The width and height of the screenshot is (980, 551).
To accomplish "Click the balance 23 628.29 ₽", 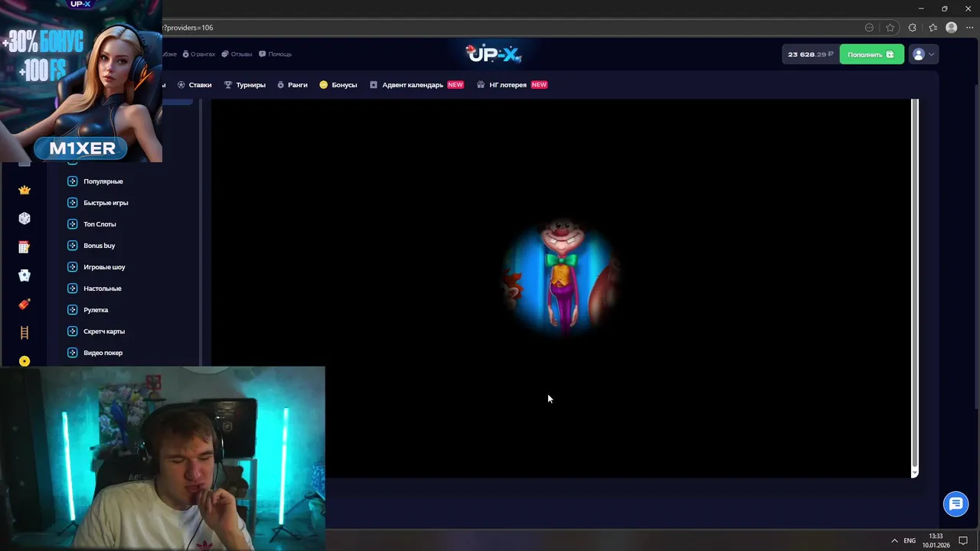I will (x=810, y=54).
